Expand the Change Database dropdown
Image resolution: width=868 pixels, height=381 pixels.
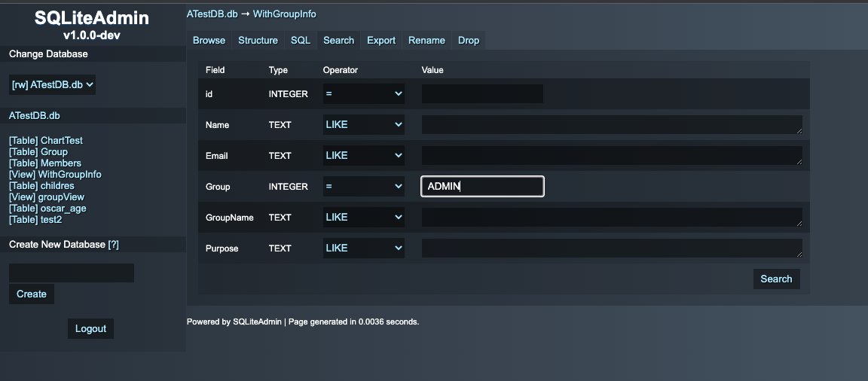tap(53, 85)
